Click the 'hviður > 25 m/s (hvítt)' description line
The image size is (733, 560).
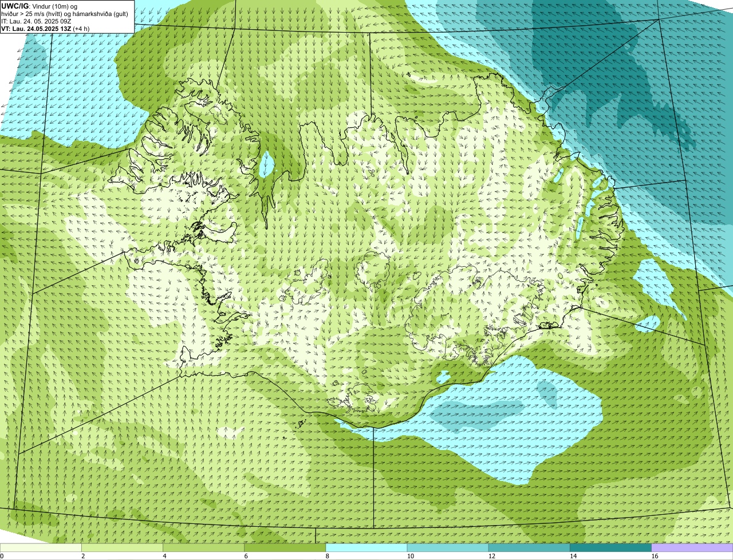click(x=65, y=14)
